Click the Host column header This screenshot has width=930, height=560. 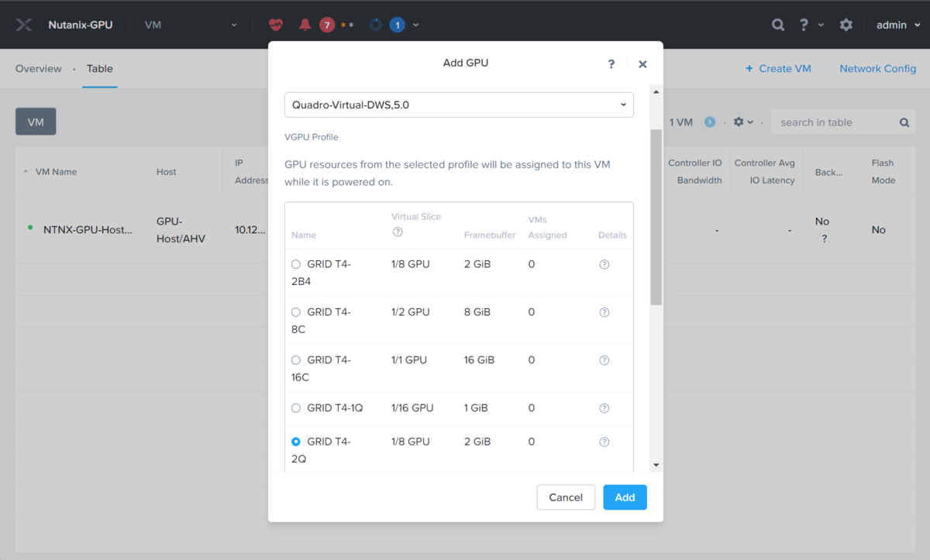coord(167,172)
